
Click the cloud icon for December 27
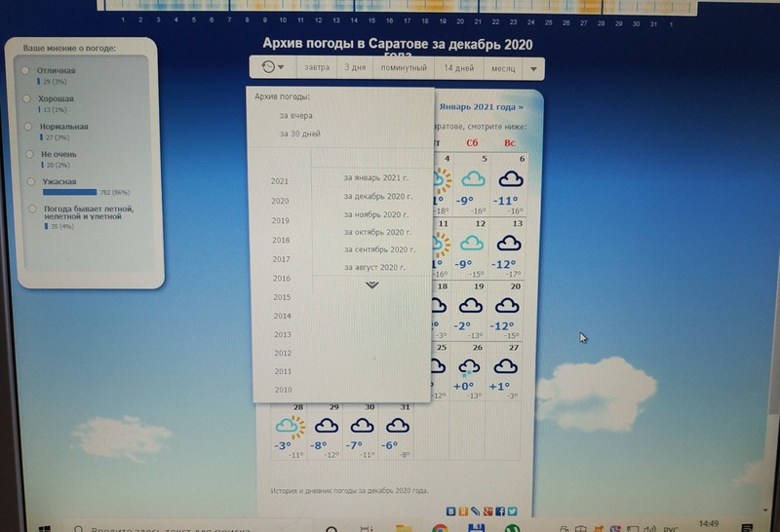tap(505, 367)
